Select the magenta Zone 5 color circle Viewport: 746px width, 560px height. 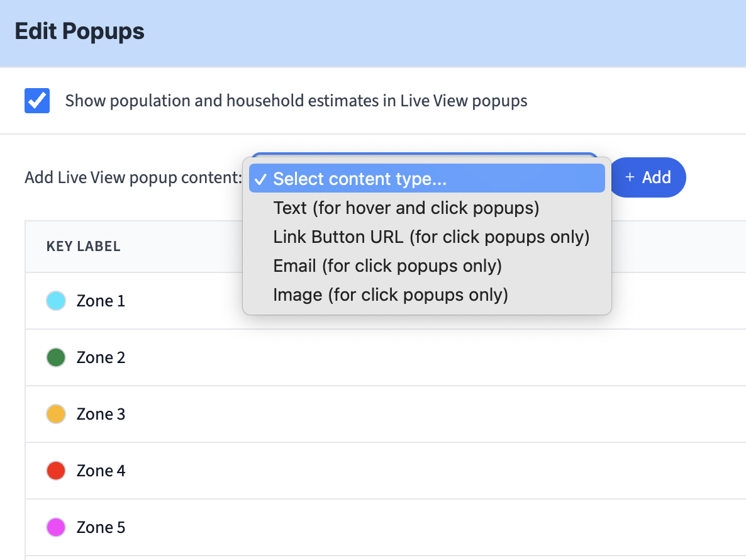(x=56, y=527)
